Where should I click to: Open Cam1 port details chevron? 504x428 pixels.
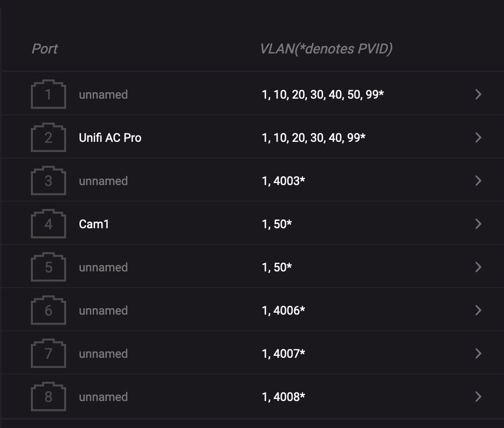pos(478,224)
